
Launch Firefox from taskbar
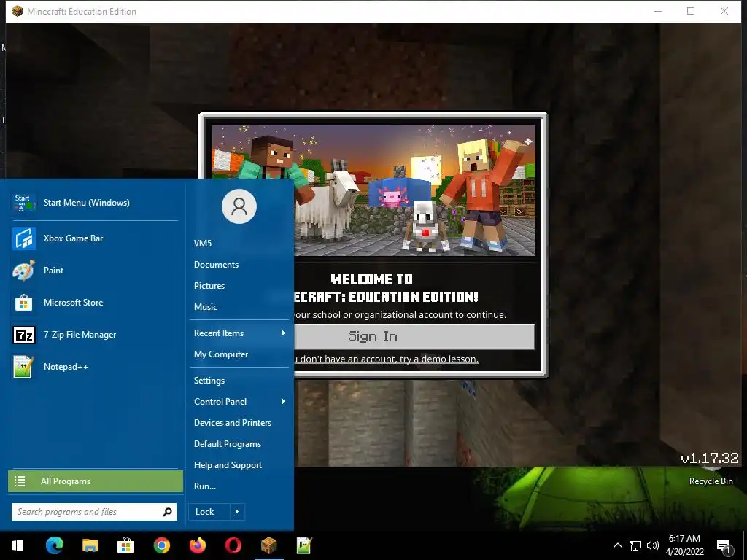point(197,545)
